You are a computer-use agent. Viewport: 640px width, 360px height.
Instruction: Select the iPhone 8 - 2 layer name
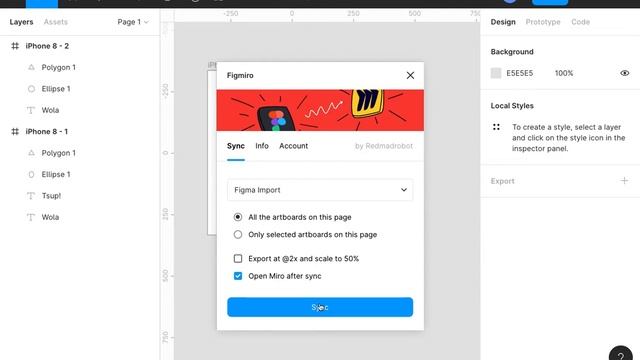coord(47,46)
